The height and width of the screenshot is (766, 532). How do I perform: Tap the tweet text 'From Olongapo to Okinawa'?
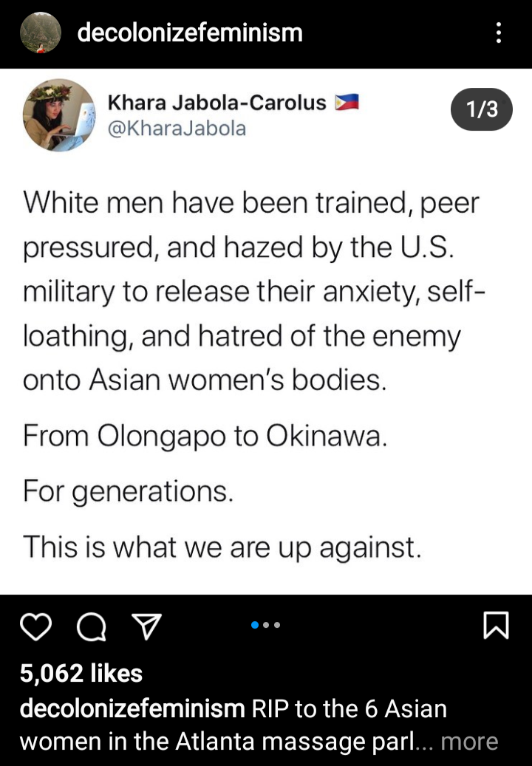(x=205, y=435)
